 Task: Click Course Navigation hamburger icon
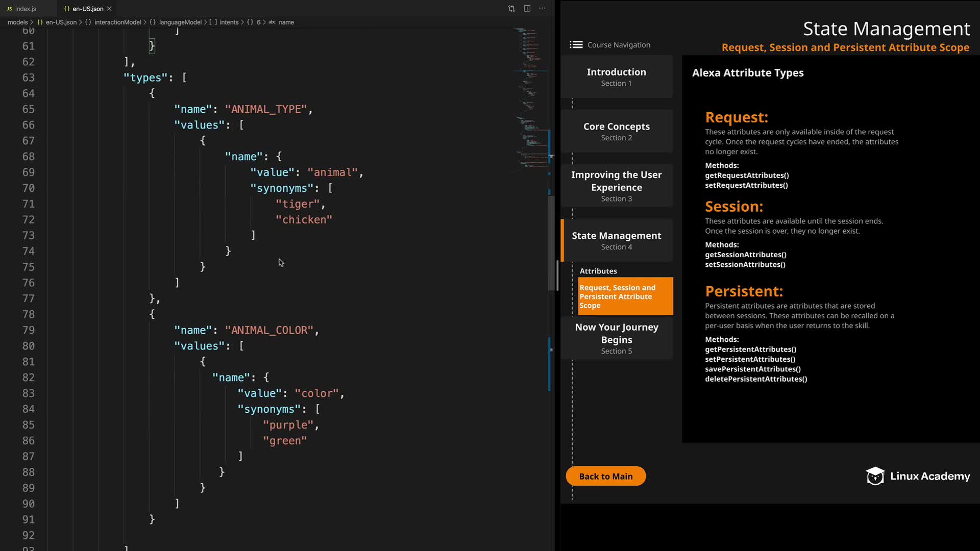click(x=576, y=45)
